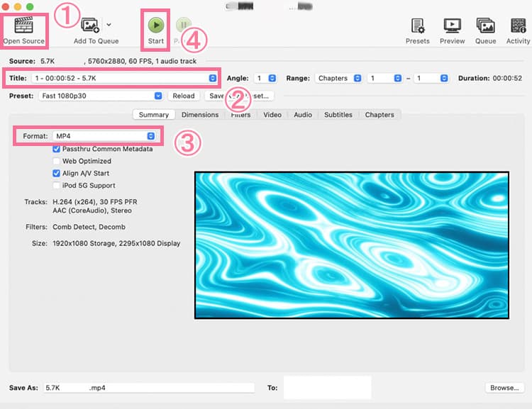Disable Align A/V Start checkbox
Image resolution: width=532 pixels, height=409 pixels.
point(56,173)
